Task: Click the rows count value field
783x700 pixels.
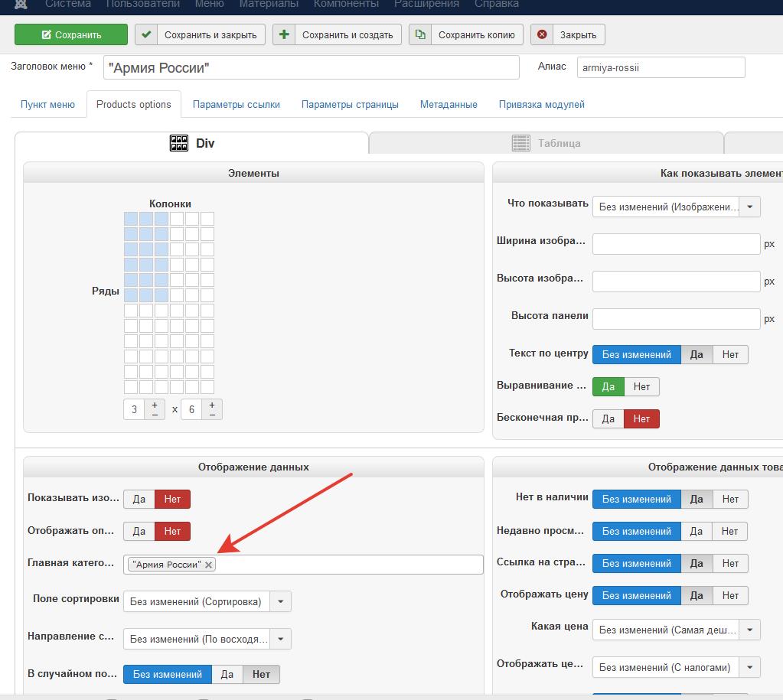Action: click(x=192, y=409)
